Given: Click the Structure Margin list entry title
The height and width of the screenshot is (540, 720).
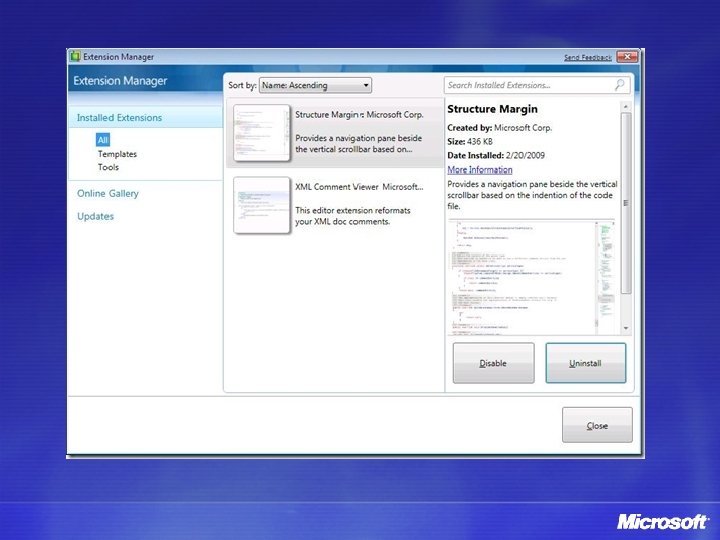Looking at the screenshot, I should coord(359,114).
